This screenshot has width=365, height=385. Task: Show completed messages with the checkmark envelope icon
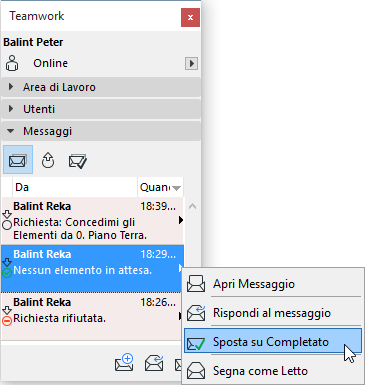[x=78, y=161]
